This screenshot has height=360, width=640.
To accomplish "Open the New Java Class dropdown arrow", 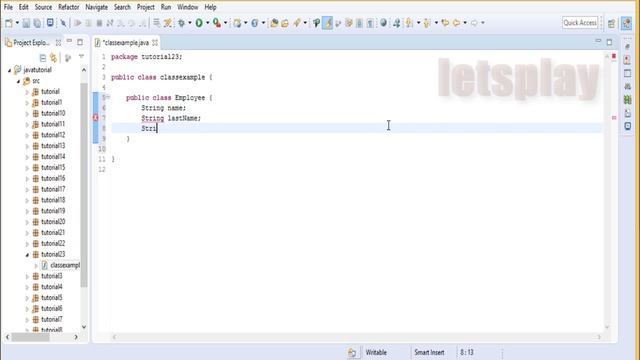I will [263, 23].
